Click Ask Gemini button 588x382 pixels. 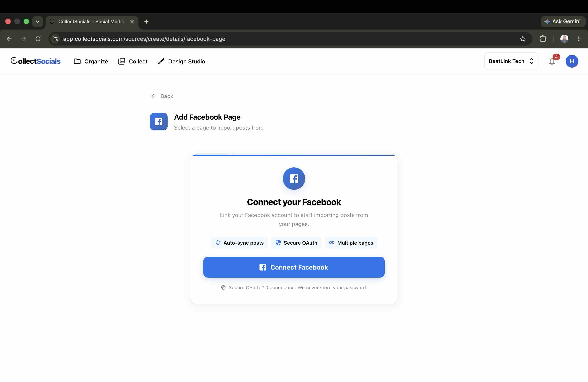[563, 21]
